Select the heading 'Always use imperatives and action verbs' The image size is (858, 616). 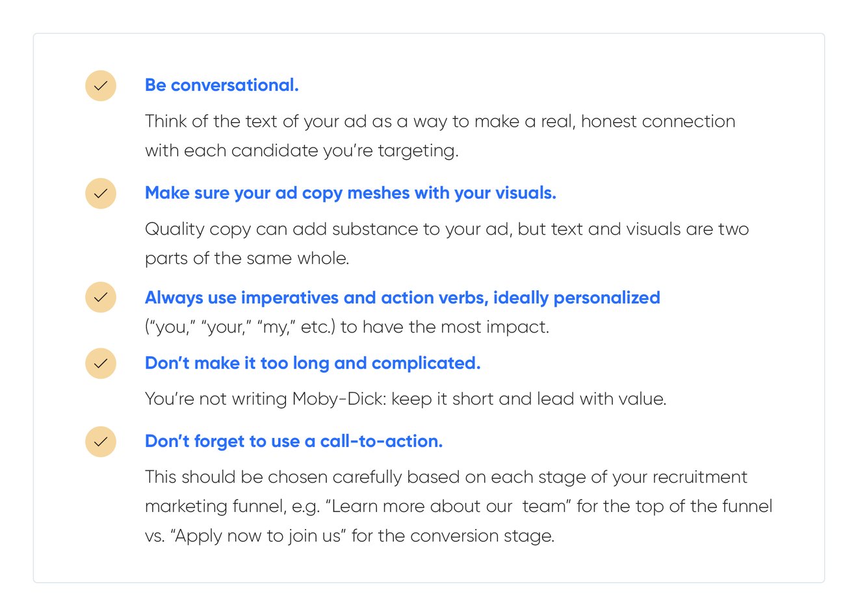(402, 298)
